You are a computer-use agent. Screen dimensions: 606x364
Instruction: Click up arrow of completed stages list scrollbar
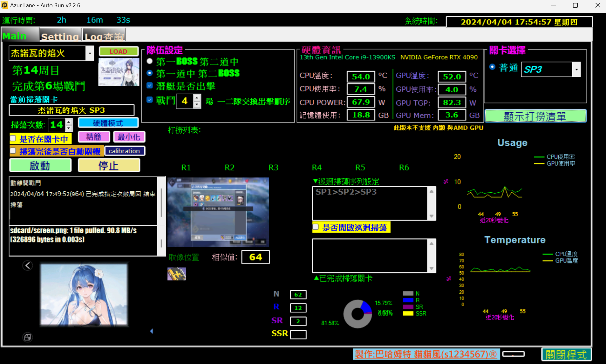point(432,244)
